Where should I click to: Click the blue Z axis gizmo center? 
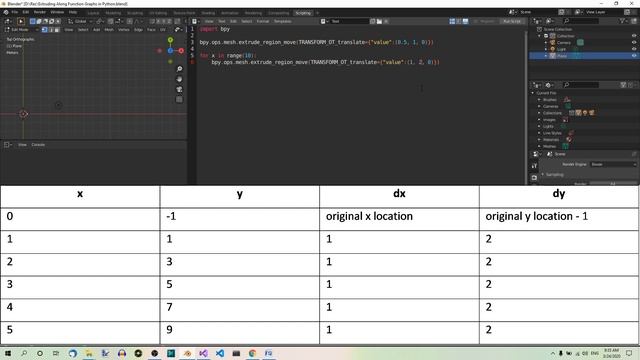170,51
